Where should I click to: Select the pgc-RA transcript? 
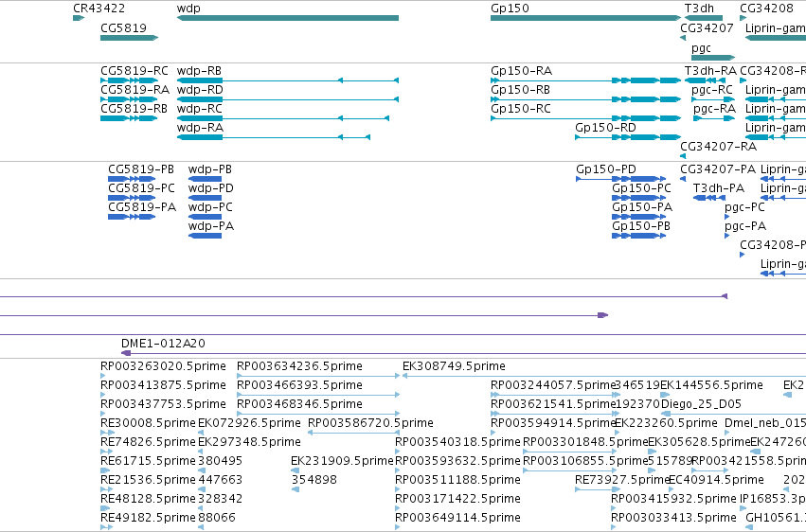pyautogui.click(x=714, y=118)
